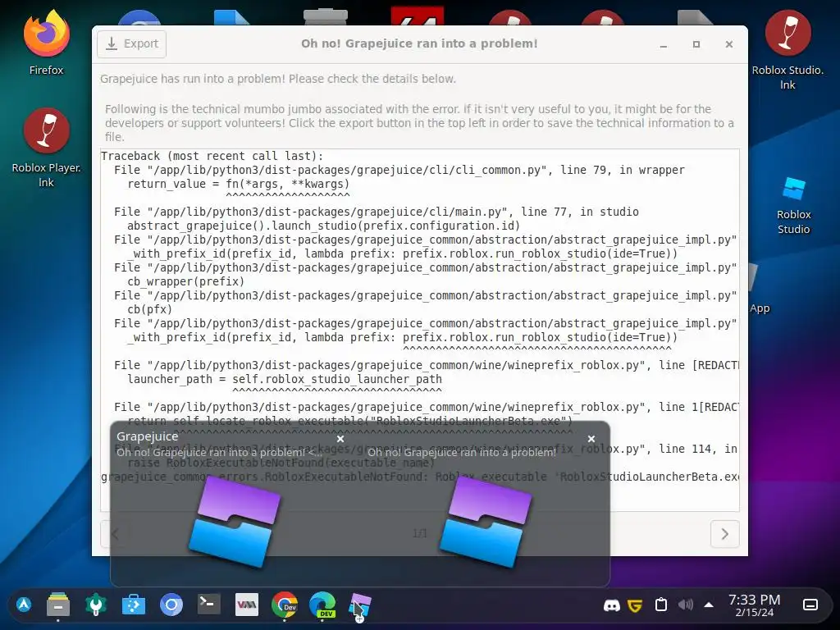Select the Roblox Studio.lnk desktop icon

(x=787, y=50)
